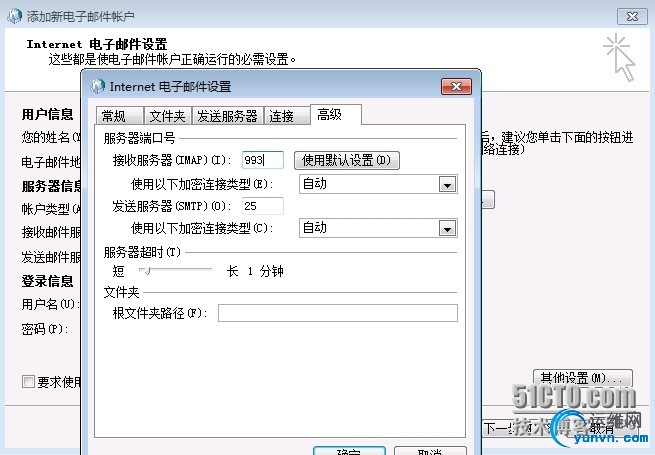Click the 根文件夹路径 input field
The width and height of the screenshot is (655, 455).
(x=338, y=313)
